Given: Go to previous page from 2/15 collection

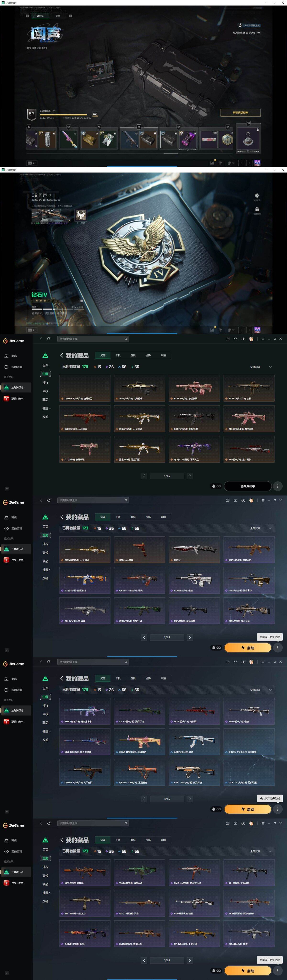Looking at the screenshot, I should [x=144, y=637].
